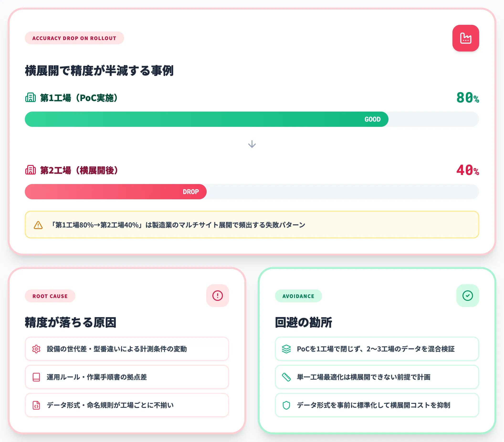Click the checkmark icon on the AVOIDANCE card
This screenshot has width=504, height=442.
coord(467,295)
